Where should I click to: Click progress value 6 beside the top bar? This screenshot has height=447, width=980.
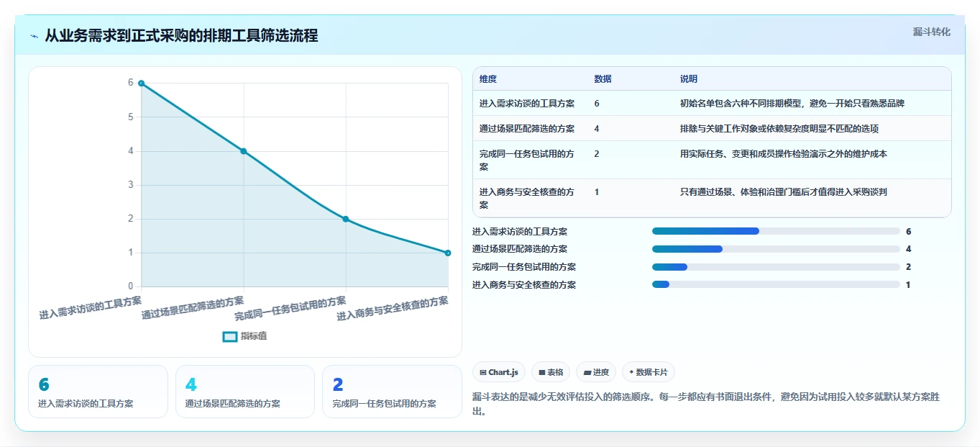point(909,232)
